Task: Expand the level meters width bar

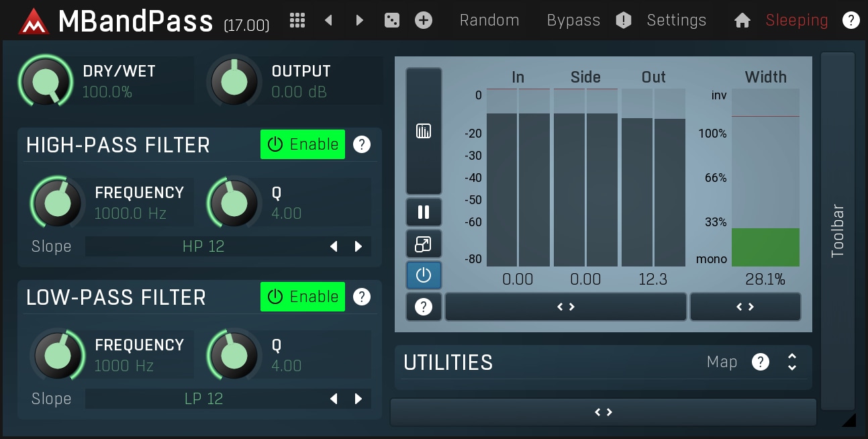Action: coord(566,307)
